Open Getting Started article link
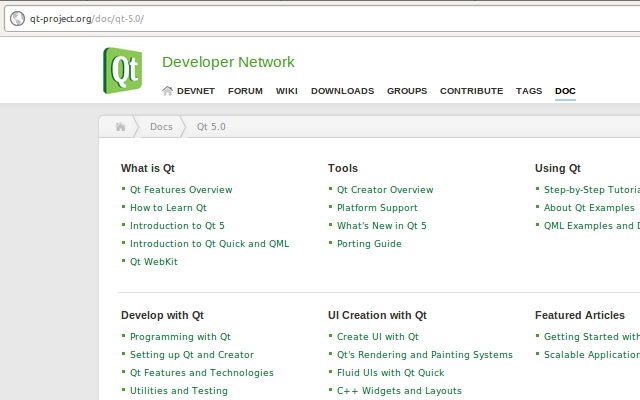640x400 pixels. pyautogui.click(x=592, y=337)
